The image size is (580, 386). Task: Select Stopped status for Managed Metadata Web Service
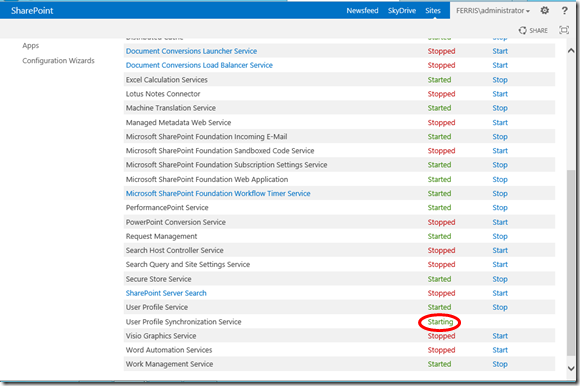(x=441, y=122)
